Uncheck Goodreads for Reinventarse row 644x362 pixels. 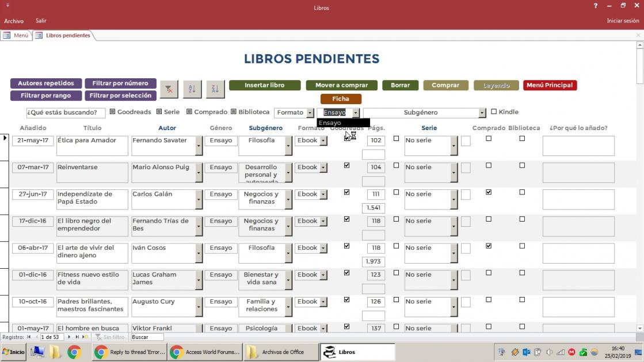point(346,166)
